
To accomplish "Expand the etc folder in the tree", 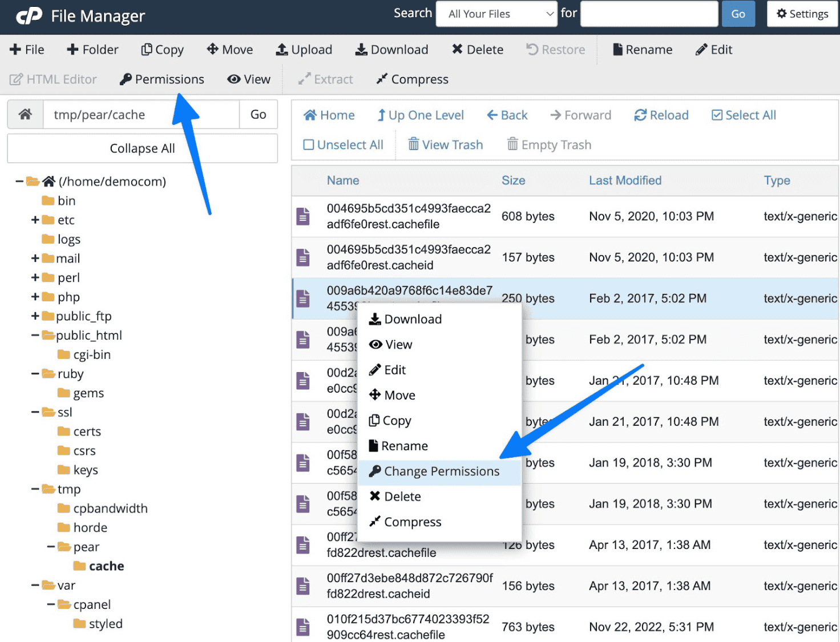I will pos(34,220).
